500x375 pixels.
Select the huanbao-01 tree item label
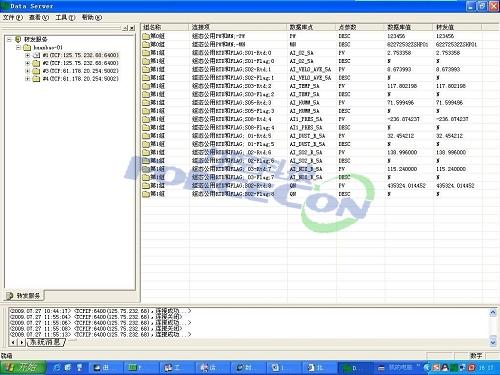pyautogui.click(x=48, y=47)
